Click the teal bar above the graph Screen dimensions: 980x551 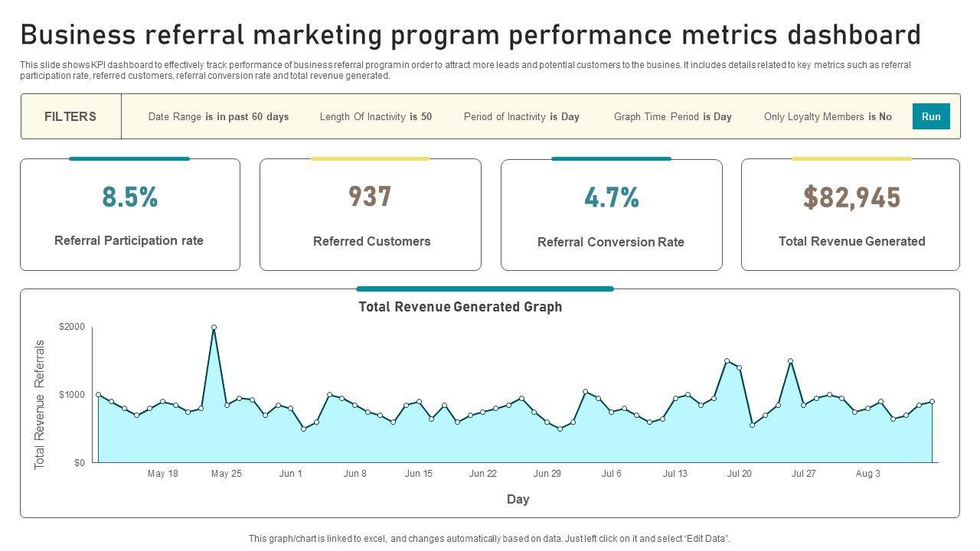pyautogui.click(x=485, y=289)
